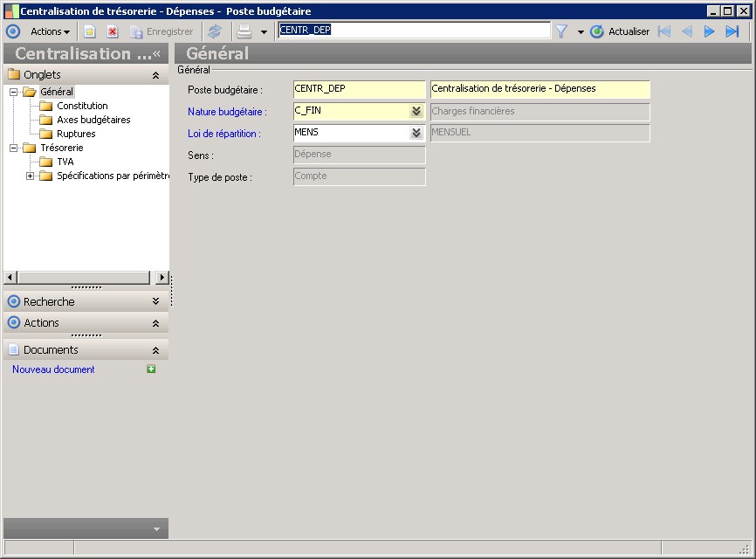Go to the next record
Viewport: 756px width, 559px height.
pos(709,31)
